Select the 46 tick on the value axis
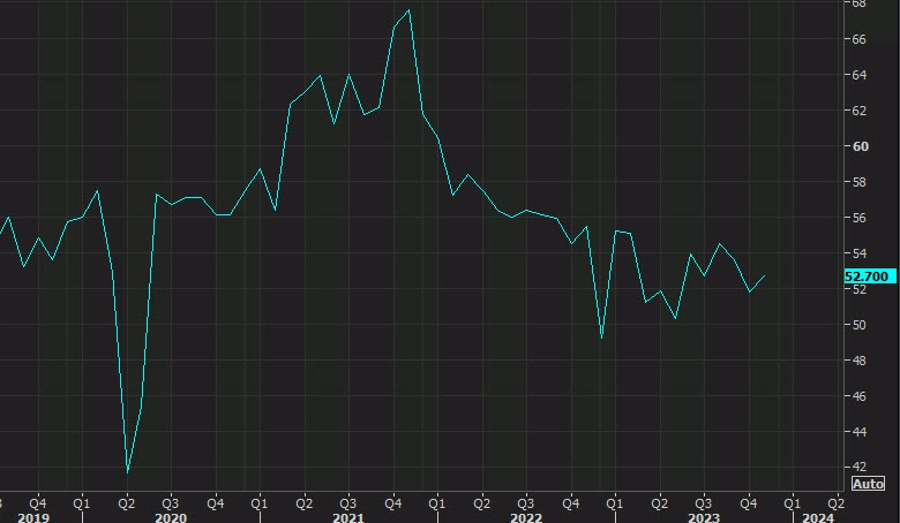This screenshot has width=900, height=523. coord(859,396)
